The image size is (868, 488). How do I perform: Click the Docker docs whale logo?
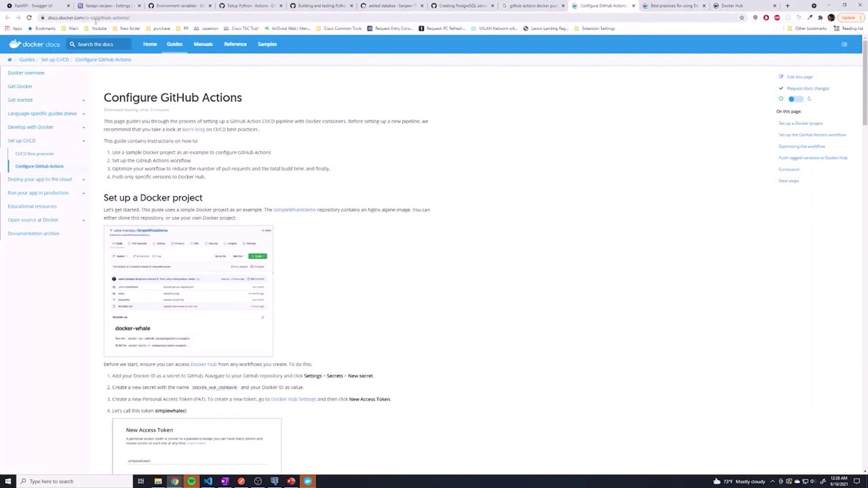point(15,44)
